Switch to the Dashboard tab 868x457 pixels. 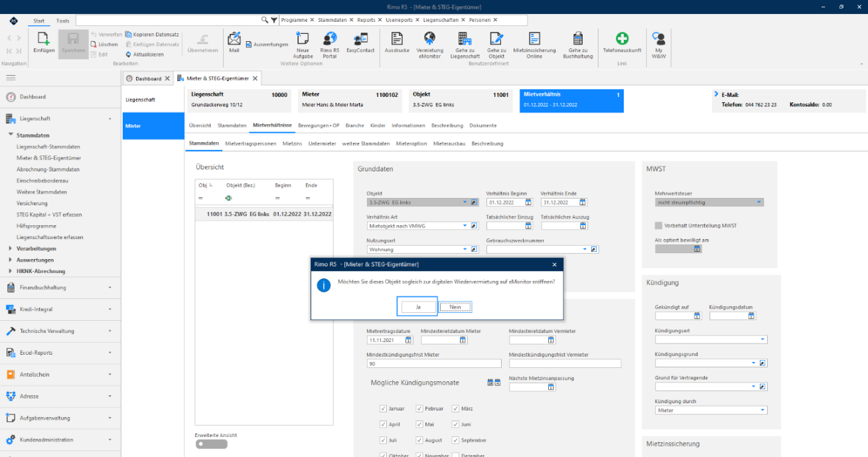pos(148,78)
